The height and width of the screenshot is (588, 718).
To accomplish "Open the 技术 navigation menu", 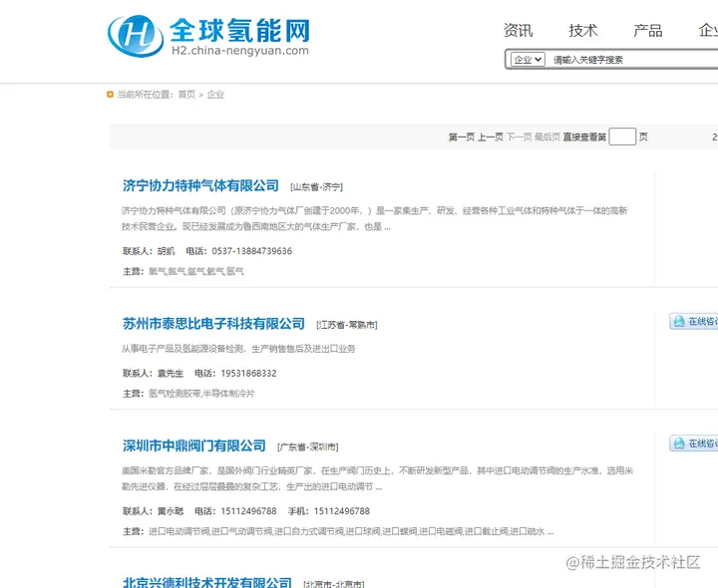I will tap(583, 30).
